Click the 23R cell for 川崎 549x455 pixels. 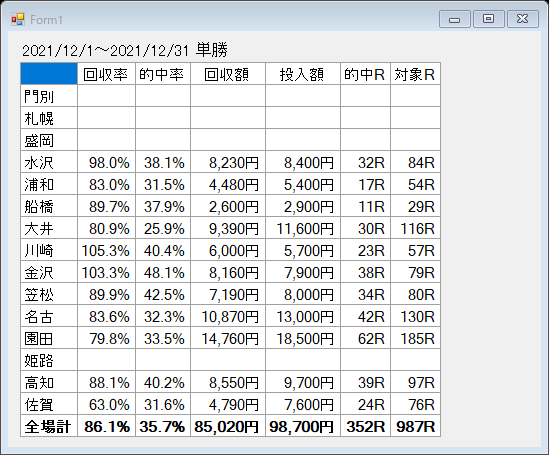(x=366, y=250)
